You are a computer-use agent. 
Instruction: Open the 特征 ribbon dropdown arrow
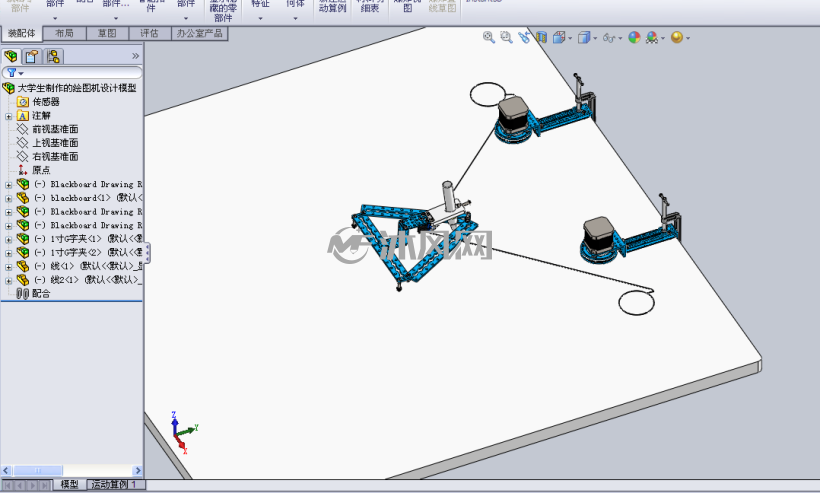point(260,18)
